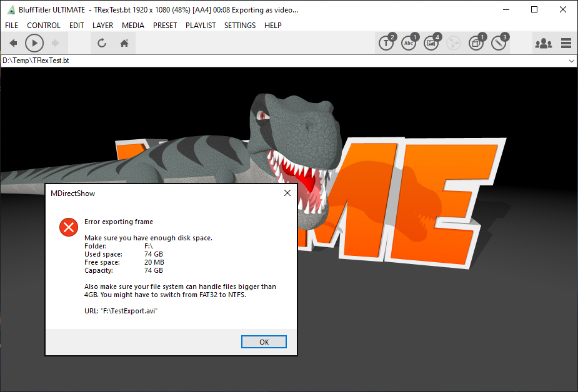This screenshot has width=578, height=392.
Task: Click the "Free space:" label
Action: [102, 262]
